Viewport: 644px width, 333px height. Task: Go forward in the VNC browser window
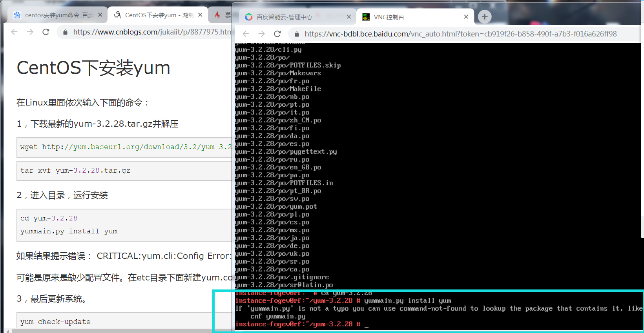262,34
